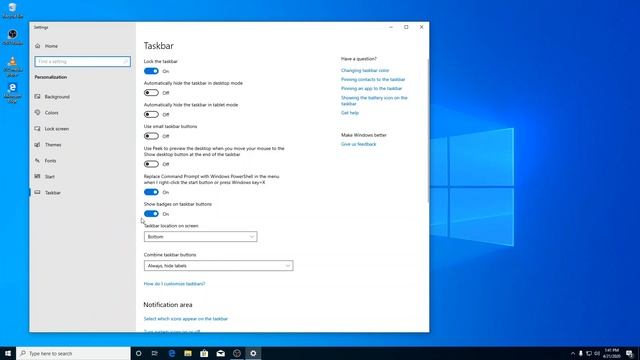Open Pinning contacts to the taskbar link

click(x=373, y=80)
